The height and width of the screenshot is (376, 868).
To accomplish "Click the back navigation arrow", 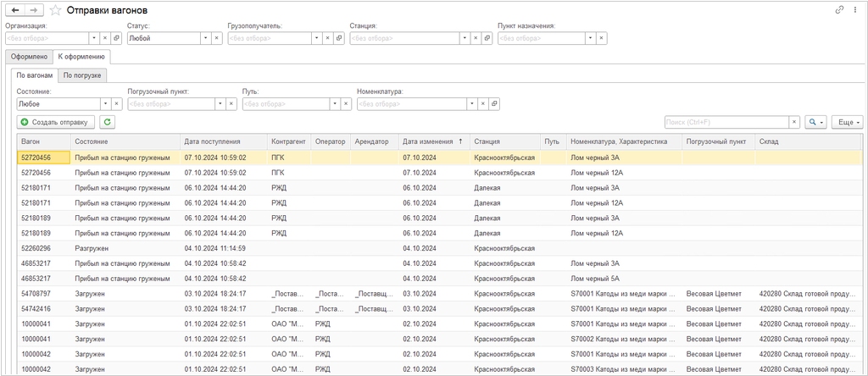I will coord(15,10).
